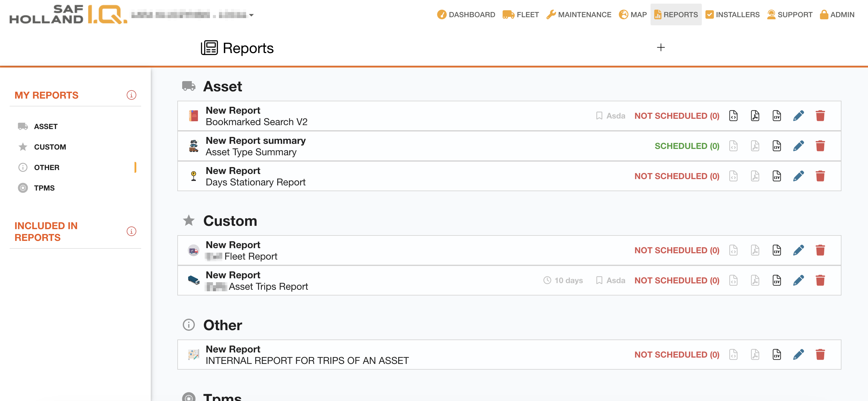This screenshot has width=868, height=401.
Task: Click the plus button to create a report
Action: tap(661, 47)
